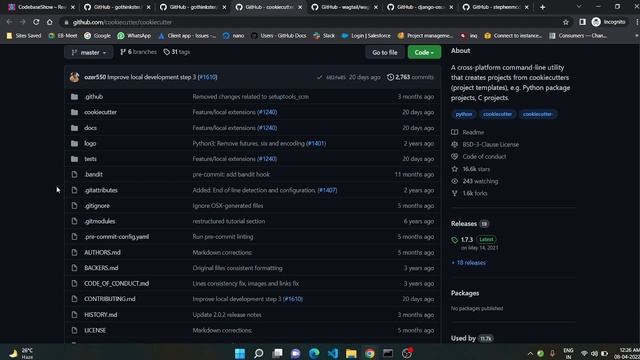Open File Explorer from taskbar
Screen dimensions: 640x360
(351, 353)
